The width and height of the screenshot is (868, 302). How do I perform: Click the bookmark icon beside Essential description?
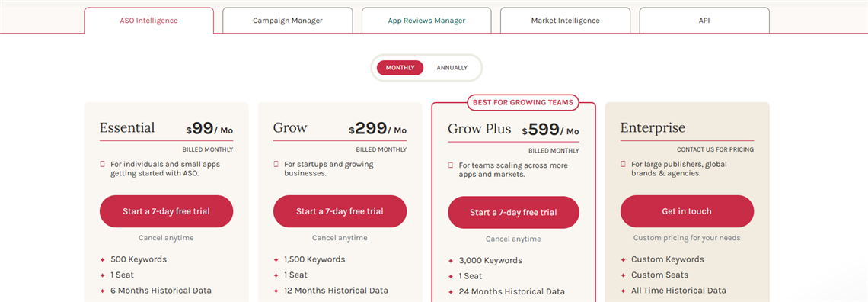coord(103,164)
